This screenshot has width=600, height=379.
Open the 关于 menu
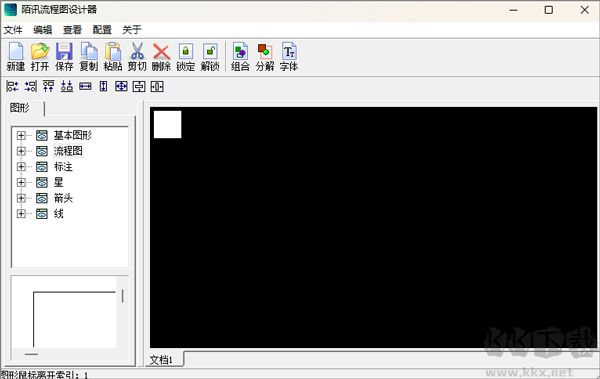click(x=132, y=29)
